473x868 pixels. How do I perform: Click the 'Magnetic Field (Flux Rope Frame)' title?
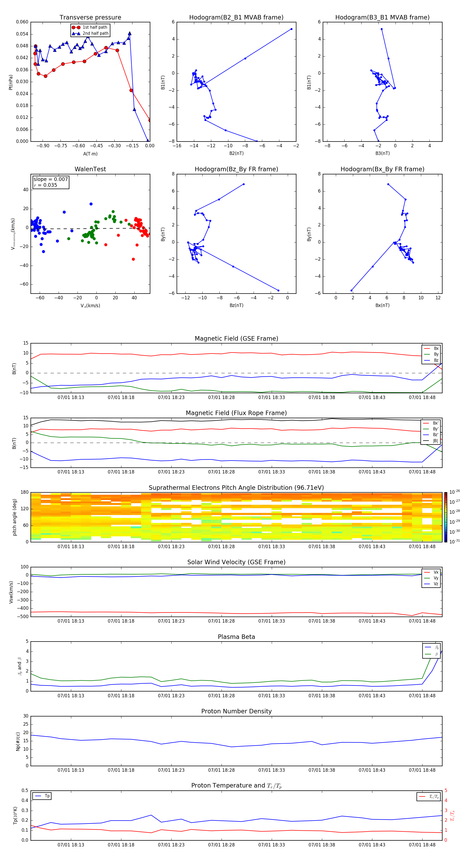click(236, 413)
